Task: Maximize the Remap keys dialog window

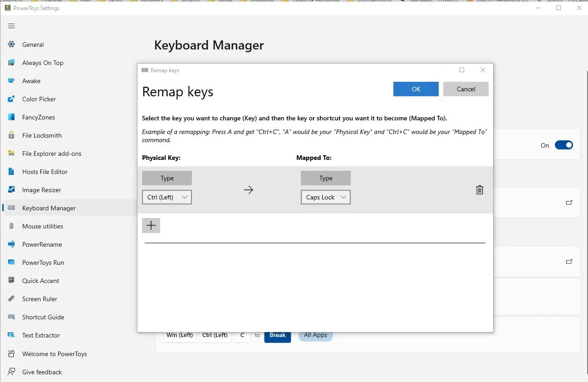Action: [462, 70]
